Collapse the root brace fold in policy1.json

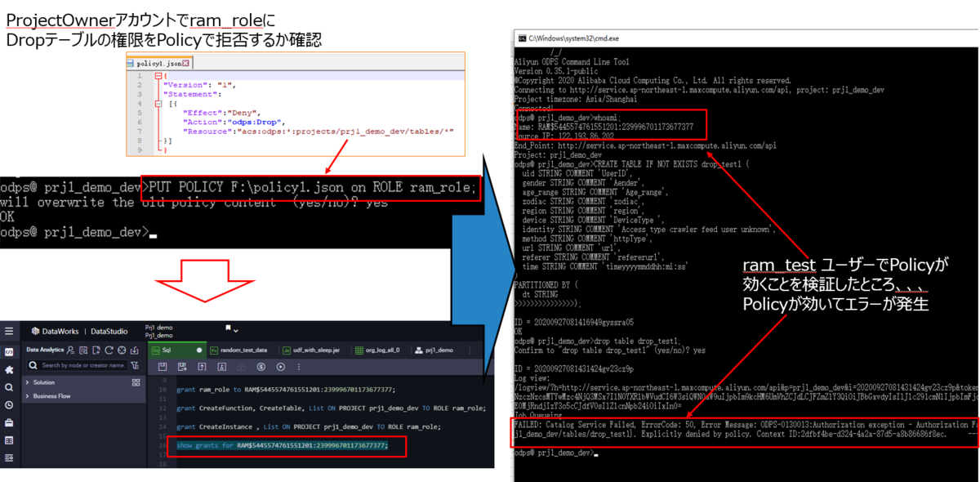[158, 76]
